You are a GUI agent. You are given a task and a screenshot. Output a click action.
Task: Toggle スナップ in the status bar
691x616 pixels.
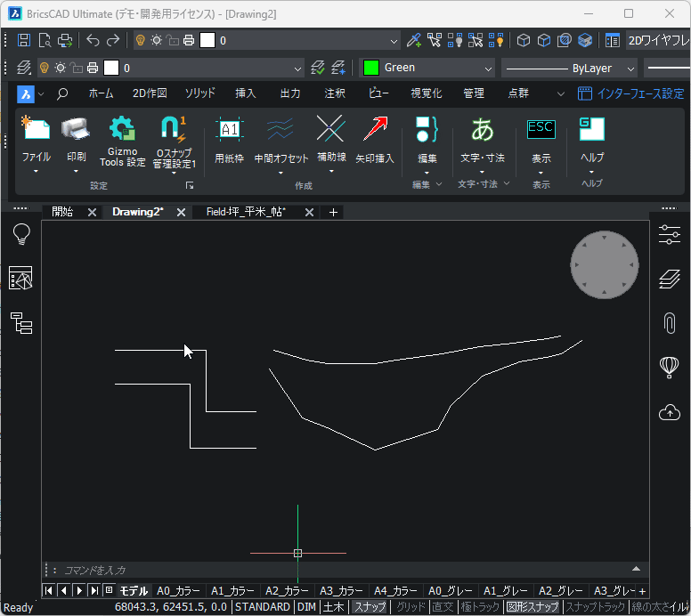(369, 607)
